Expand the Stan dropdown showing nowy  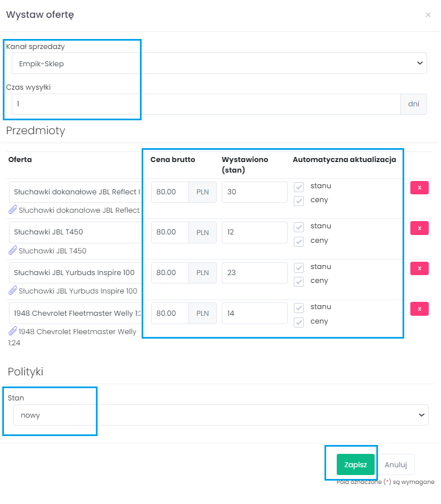pos(221,415)
